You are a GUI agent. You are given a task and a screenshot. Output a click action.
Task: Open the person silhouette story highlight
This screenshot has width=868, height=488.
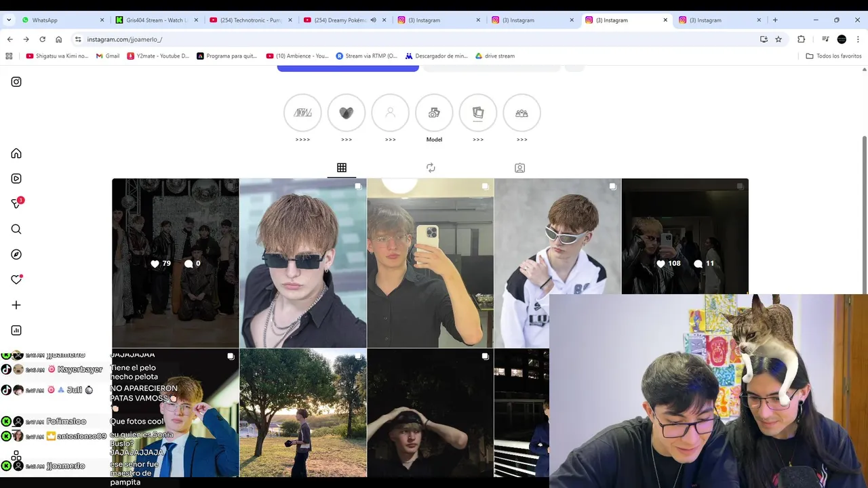tap(391, 113)
